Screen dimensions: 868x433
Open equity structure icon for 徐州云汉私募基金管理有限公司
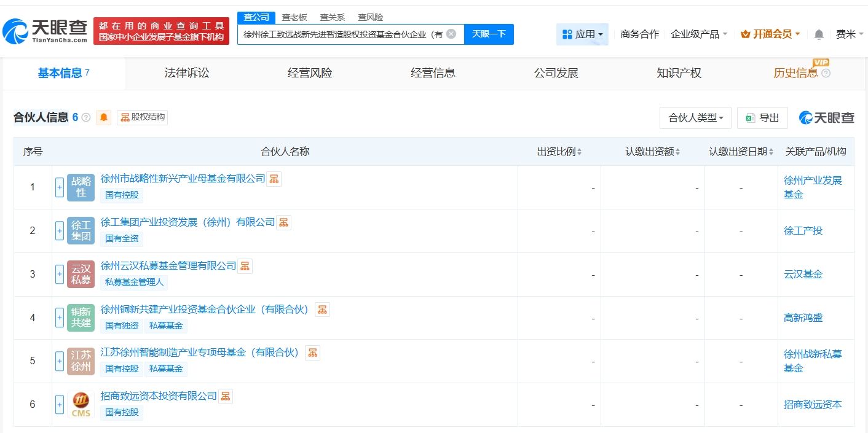point(245,266)
